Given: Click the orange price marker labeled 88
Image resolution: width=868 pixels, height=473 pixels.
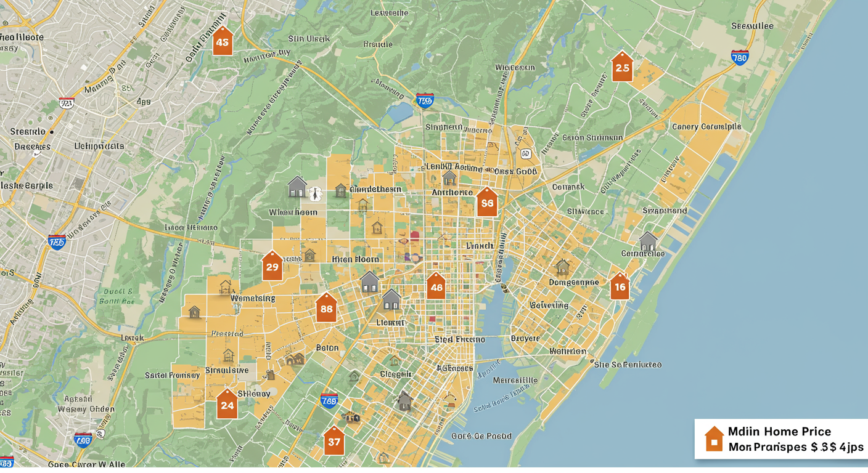Looking at the screenshot, I should (x=326, y=309).
